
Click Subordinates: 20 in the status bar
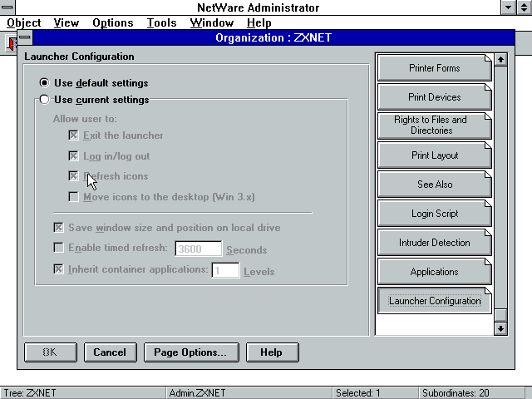point(456,393)
